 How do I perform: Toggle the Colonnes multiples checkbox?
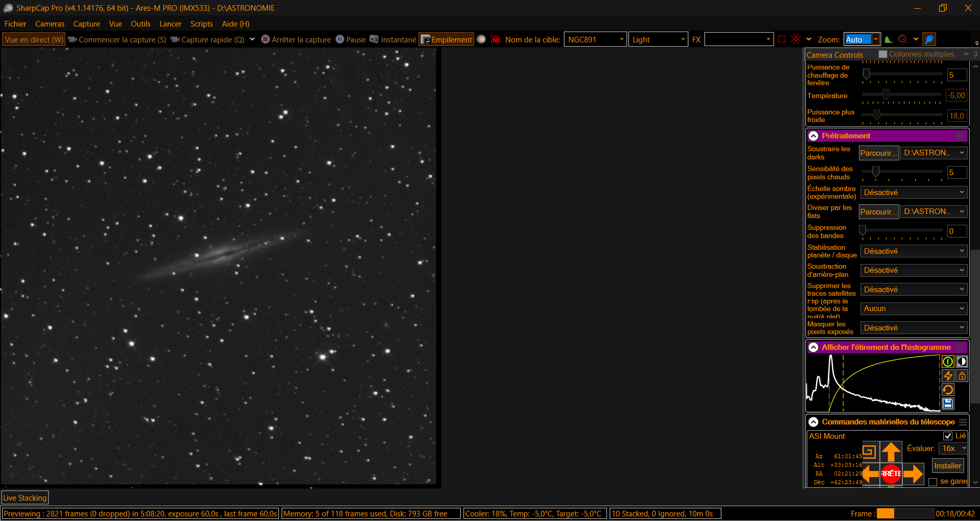883,54
